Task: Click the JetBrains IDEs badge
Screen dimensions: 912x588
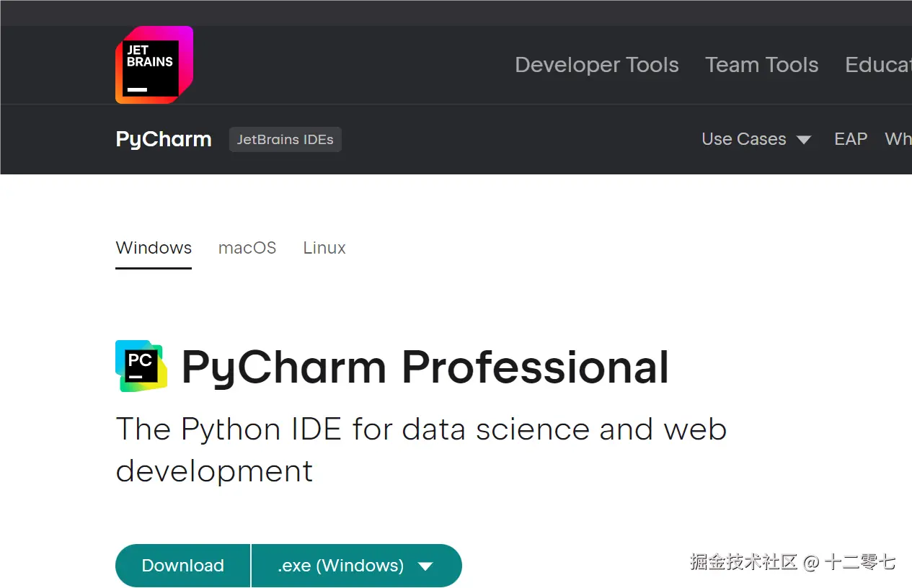Action: point(285,140)
